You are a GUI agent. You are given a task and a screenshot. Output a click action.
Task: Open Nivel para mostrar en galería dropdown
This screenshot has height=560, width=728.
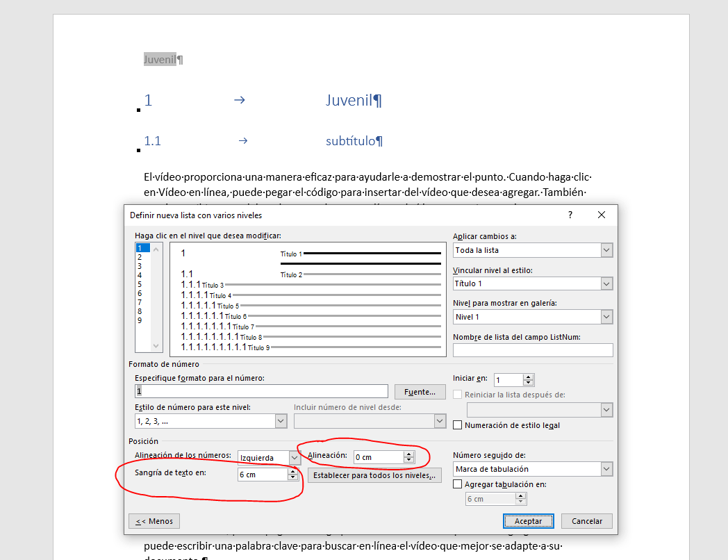(606, 317)
